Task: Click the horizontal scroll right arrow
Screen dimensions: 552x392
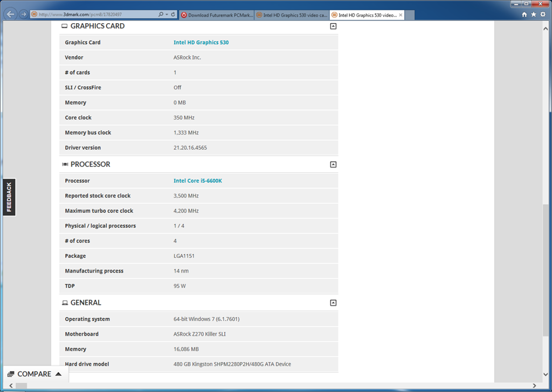Action: 534,386
